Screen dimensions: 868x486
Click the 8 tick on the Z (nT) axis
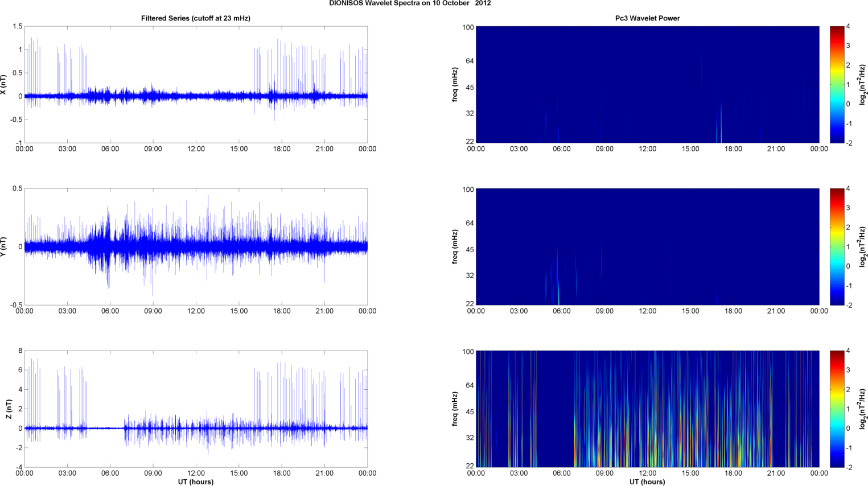tap(20, 351)
